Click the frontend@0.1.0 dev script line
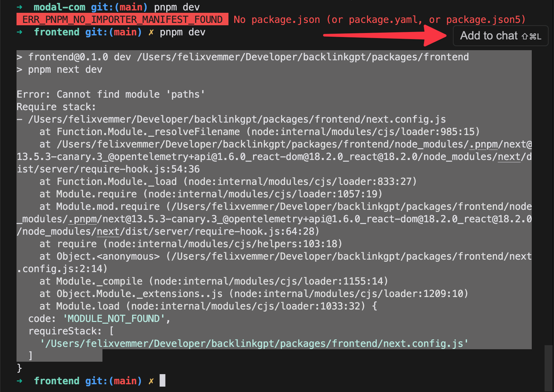 click(x=243, y=57)
